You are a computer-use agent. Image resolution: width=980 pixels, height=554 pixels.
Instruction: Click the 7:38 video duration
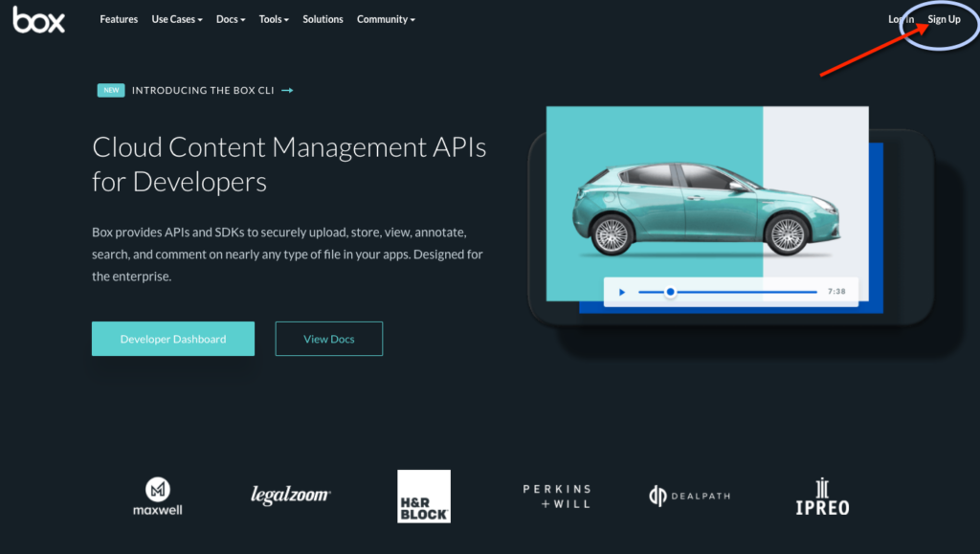836,292
